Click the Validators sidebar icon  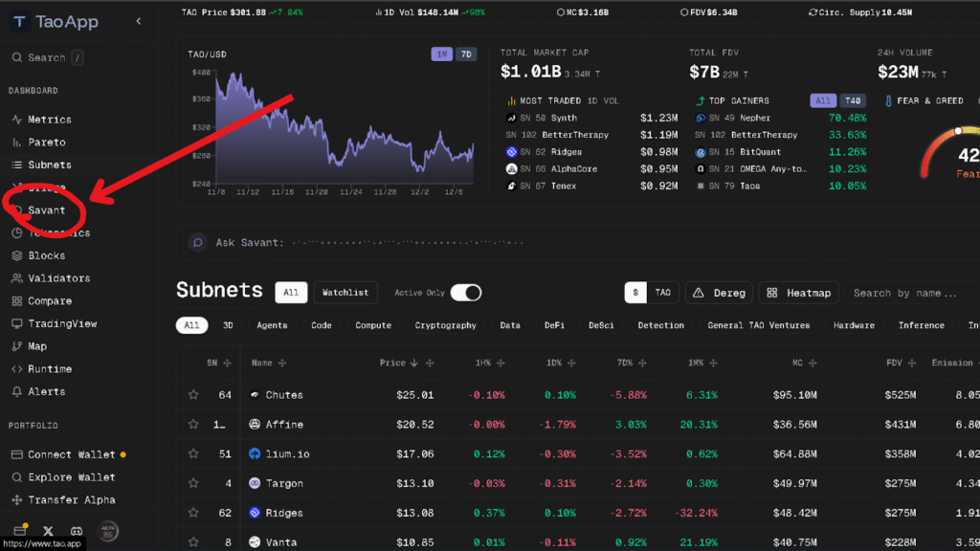[x=16, y=278]
